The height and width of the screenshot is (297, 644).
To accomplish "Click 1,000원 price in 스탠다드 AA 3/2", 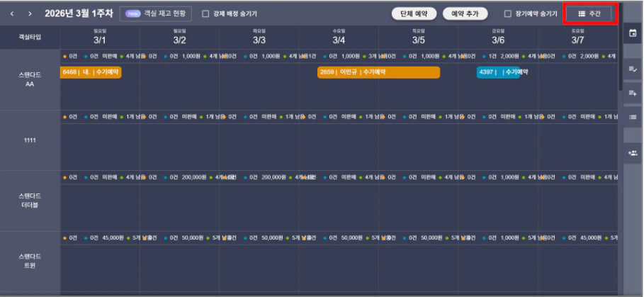I will 191,56.
